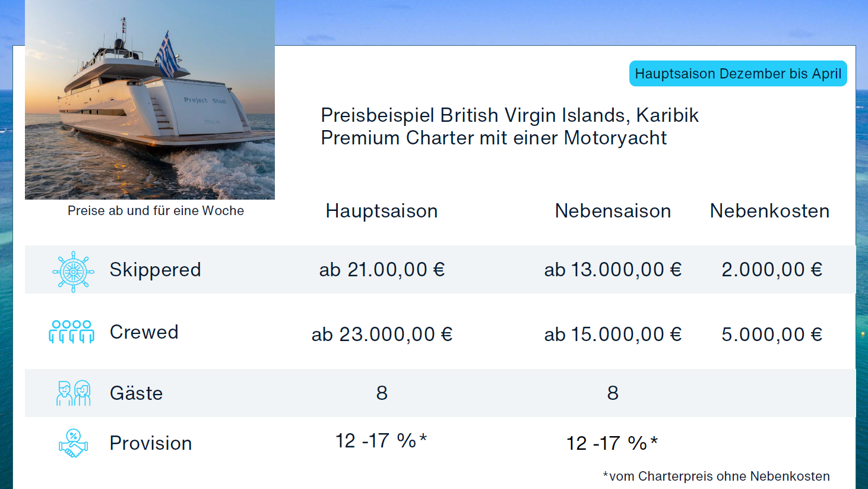The image size is (868, 489).
Task: Click the Hauptsaison Dezember bis April badge
Action: point(738,74)
